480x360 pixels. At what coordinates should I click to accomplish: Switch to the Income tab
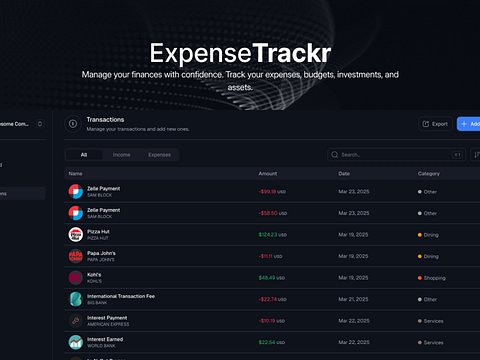pyautogui.click(x=121, y=155)
